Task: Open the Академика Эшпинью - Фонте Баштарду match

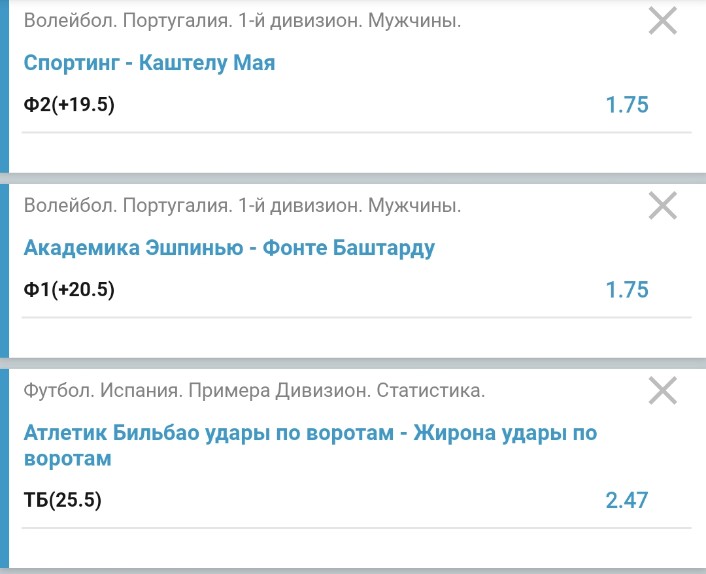Action: 229,248
